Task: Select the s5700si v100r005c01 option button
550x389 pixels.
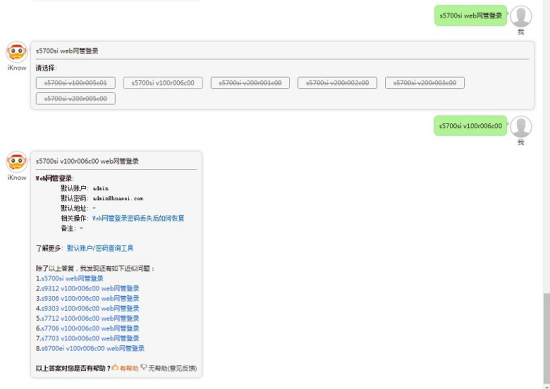Action: pyautogui.click(x=76, y=83)
